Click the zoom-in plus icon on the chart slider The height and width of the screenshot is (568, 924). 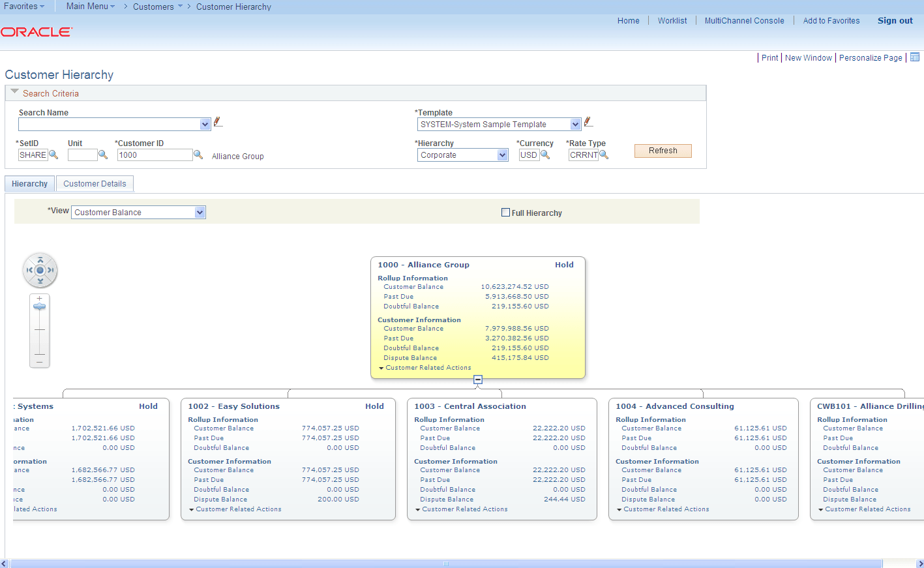[39, 297]
